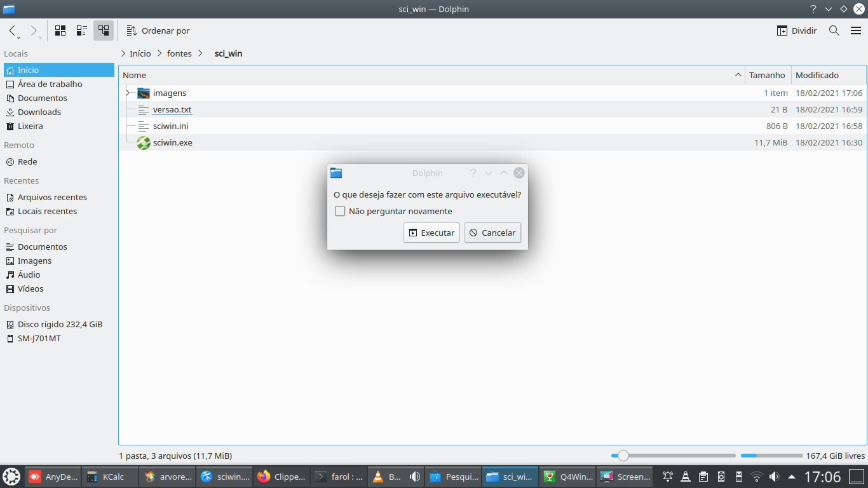Open the Ordenar por sort menu
This screenshot has height=488, width=868.
[158, 30]
